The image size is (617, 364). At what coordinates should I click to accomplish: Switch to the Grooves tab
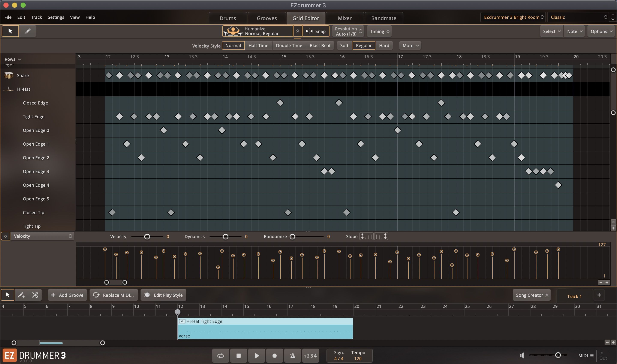point(267,18)
